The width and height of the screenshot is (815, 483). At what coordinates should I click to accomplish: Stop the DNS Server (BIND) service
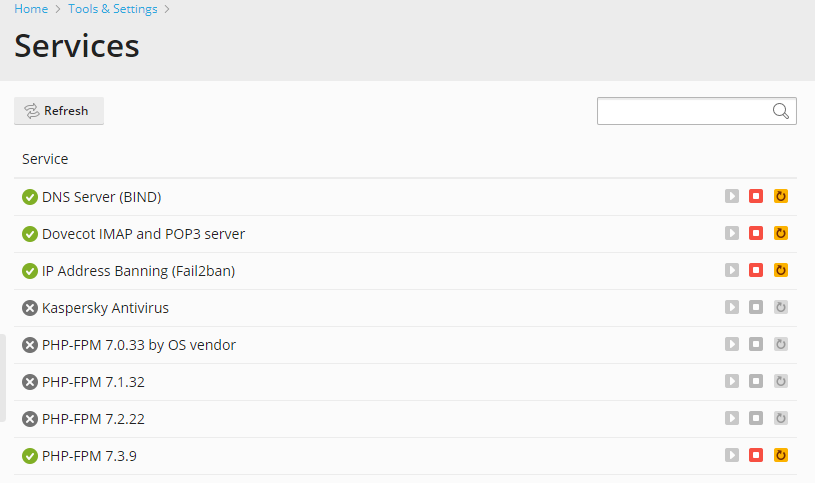[756, 196]
